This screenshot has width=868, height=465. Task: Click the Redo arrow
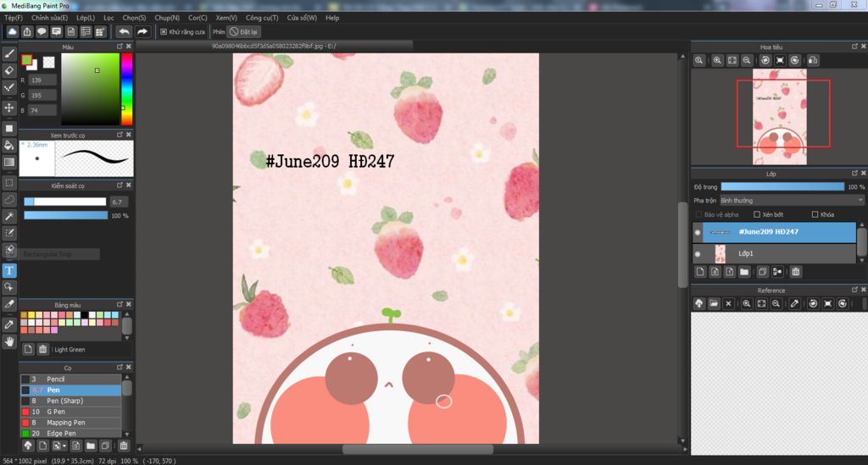click(142, 31)
